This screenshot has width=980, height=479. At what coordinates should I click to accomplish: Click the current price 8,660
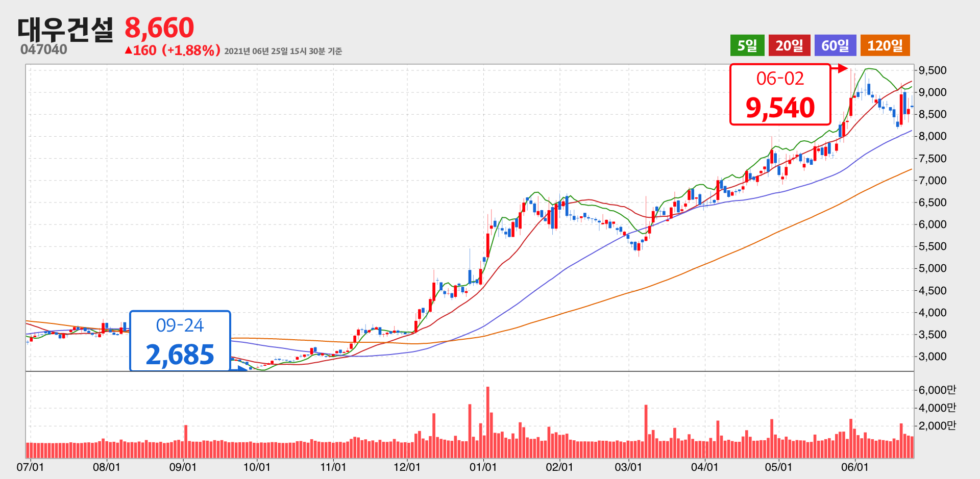[159, 28]
